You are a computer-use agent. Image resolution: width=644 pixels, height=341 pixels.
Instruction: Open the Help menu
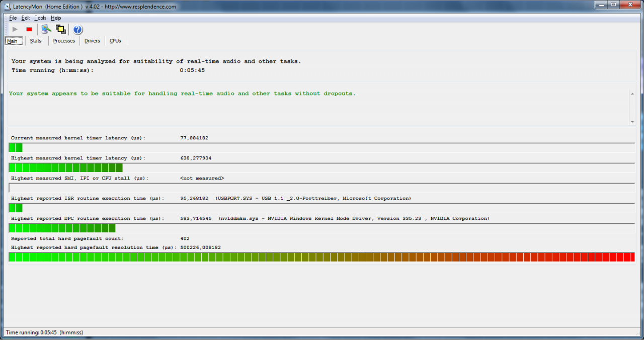pyautogui.click(x=56, y=18)
